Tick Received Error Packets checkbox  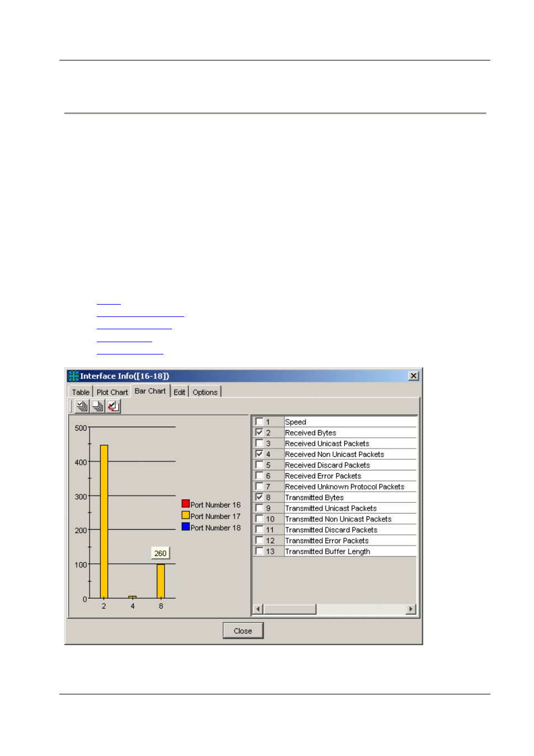point(259,475)
